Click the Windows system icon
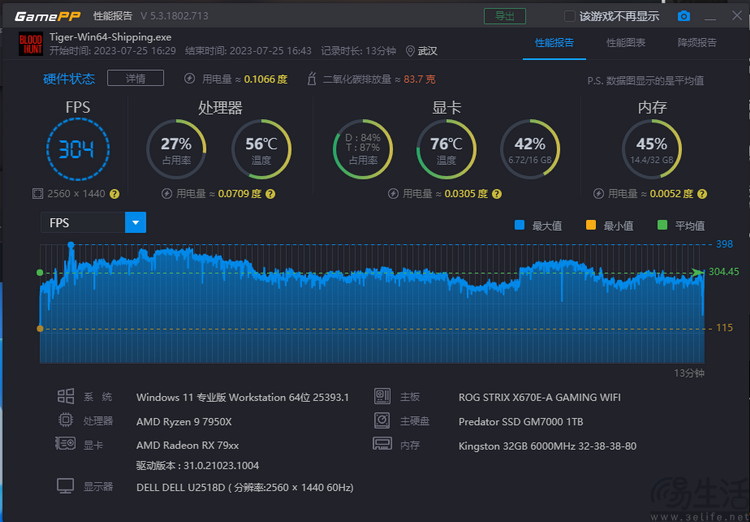750x522 pixels. click(x=66, y=396)
